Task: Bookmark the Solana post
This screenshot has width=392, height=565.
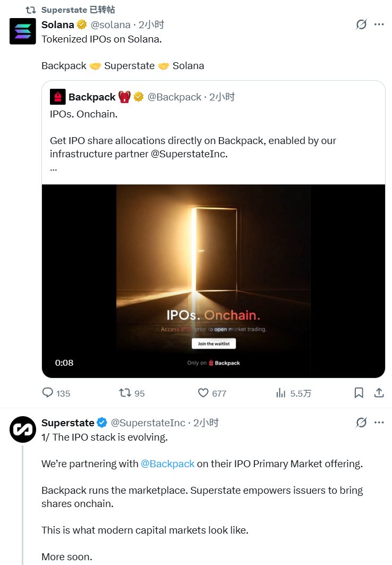Action: pos(359,393)
